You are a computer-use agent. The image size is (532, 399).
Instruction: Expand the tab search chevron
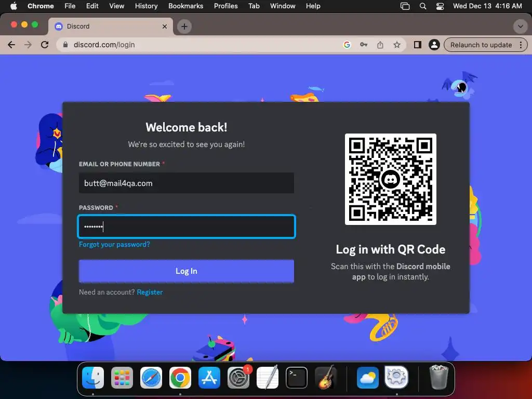pyautogui.click(x=520, y=26)
